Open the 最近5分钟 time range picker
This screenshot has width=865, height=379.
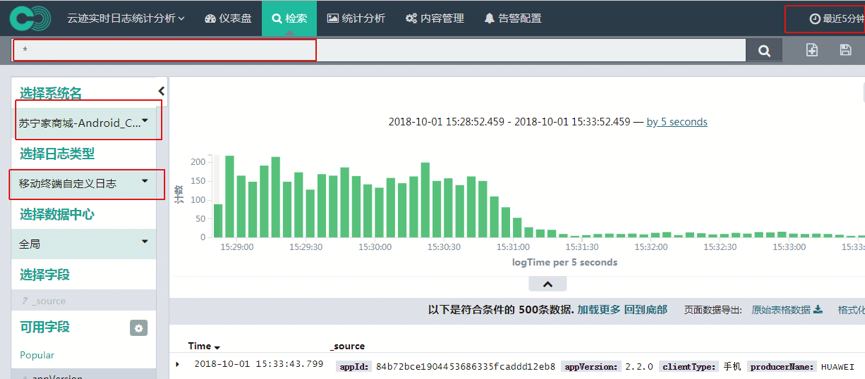coord(837,19)
